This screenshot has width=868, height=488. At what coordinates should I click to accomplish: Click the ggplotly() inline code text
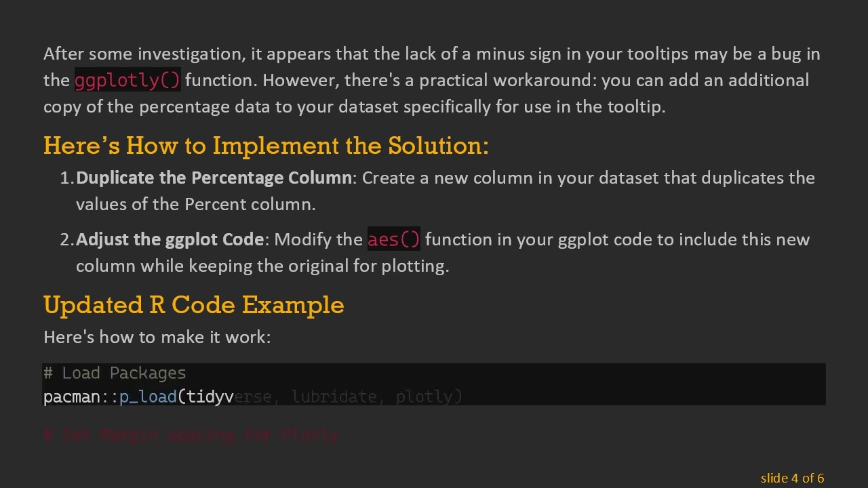127,81
